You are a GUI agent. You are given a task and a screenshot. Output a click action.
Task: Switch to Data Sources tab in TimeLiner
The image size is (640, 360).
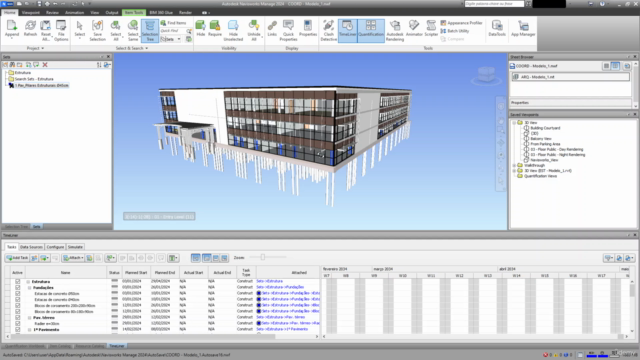point(31,247)
